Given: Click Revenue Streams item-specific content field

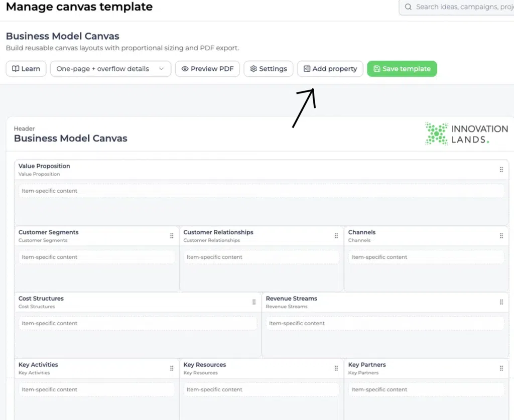Looking at the screenshot, I should tap(385, 323).
